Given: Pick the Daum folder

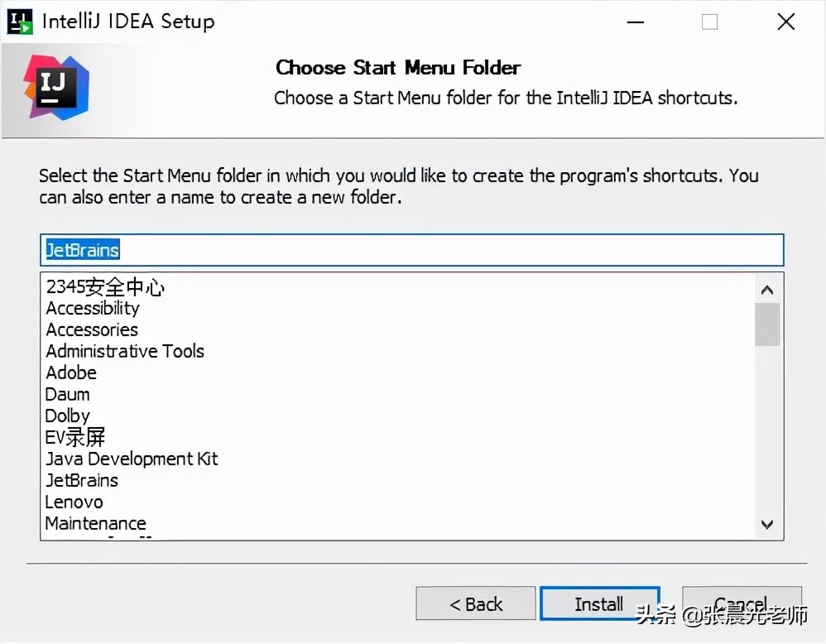Looking at the screenshot, I should tap(68, 394).
